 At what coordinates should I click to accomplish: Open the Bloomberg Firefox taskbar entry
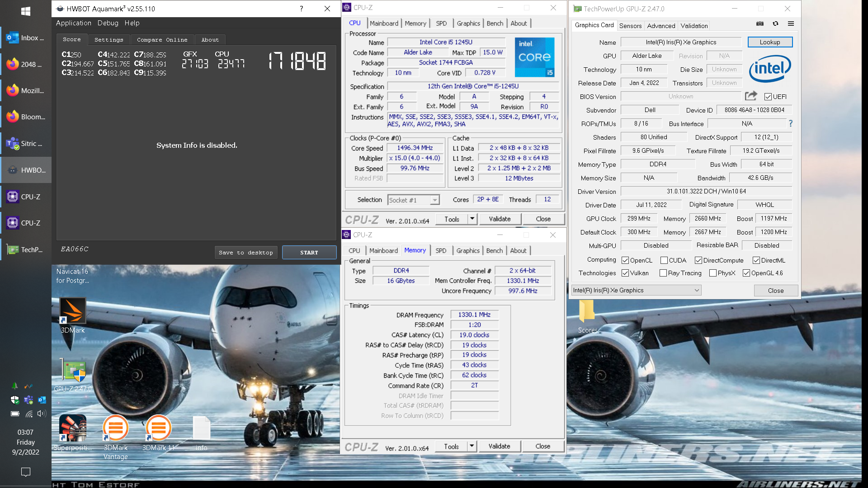[26, 117]
